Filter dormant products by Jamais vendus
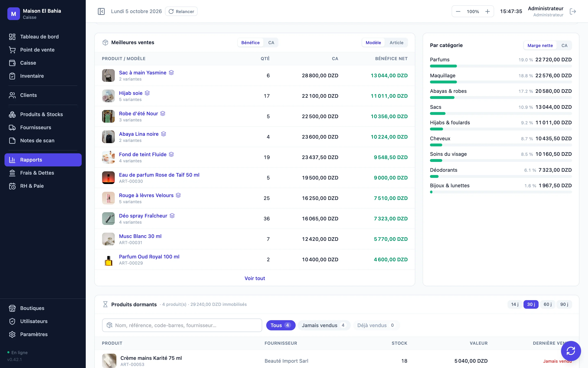The image size is (588, 368). tap(324, 325)
